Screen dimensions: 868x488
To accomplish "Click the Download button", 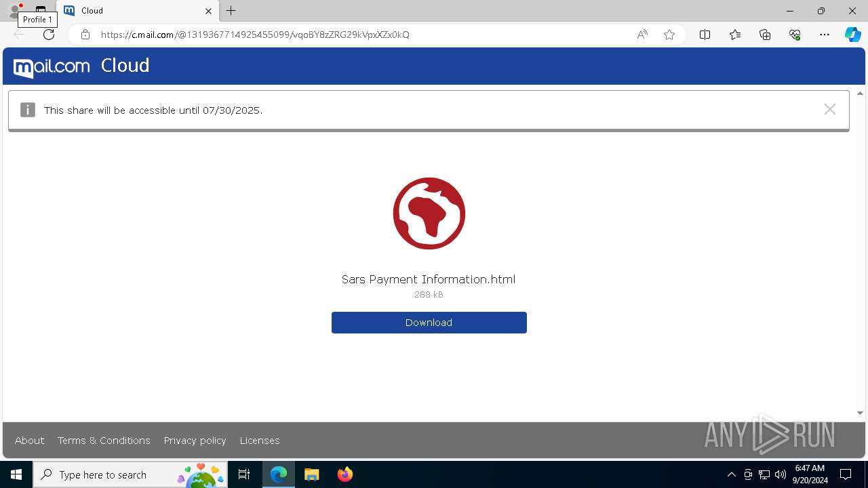I will click(429, 323).
